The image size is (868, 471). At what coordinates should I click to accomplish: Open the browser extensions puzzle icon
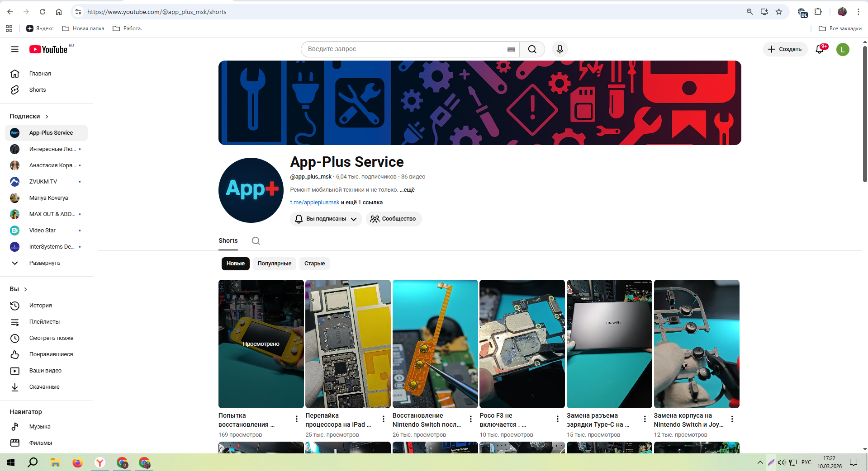click(x=818, y=12)
